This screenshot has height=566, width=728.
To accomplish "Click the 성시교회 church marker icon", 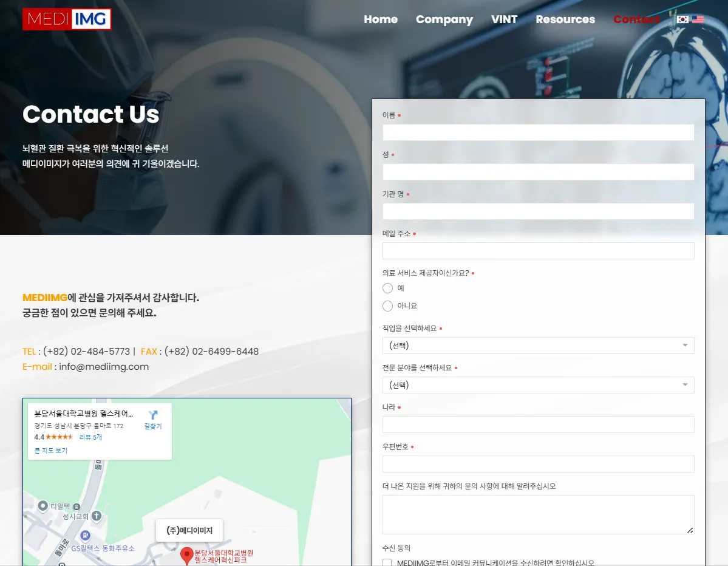I will pos(96,516).
